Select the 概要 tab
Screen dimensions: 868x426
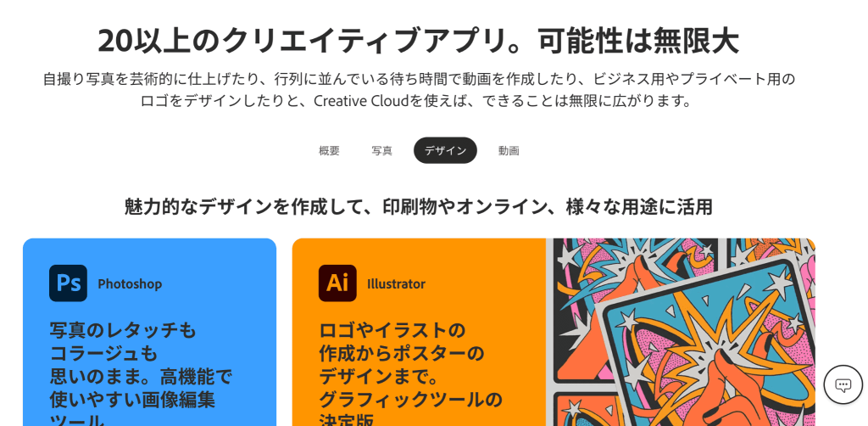pyautogui.click(x=329, y=151)
